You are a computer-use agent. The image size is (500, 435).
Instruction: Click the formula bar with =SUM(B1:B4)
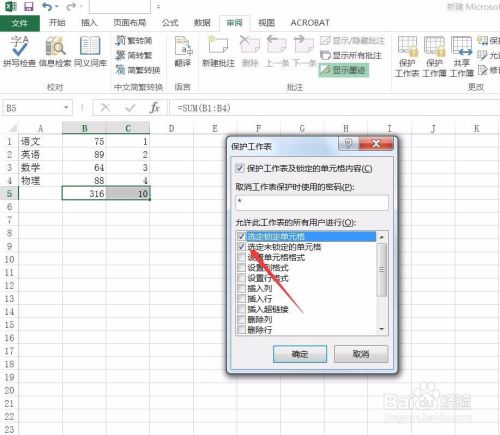click(335, 108)
